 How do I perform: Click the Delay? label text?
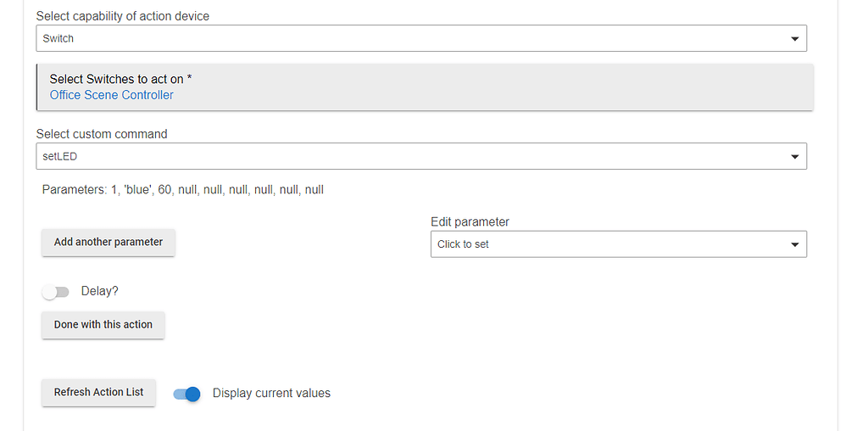(x=100, y=291)
